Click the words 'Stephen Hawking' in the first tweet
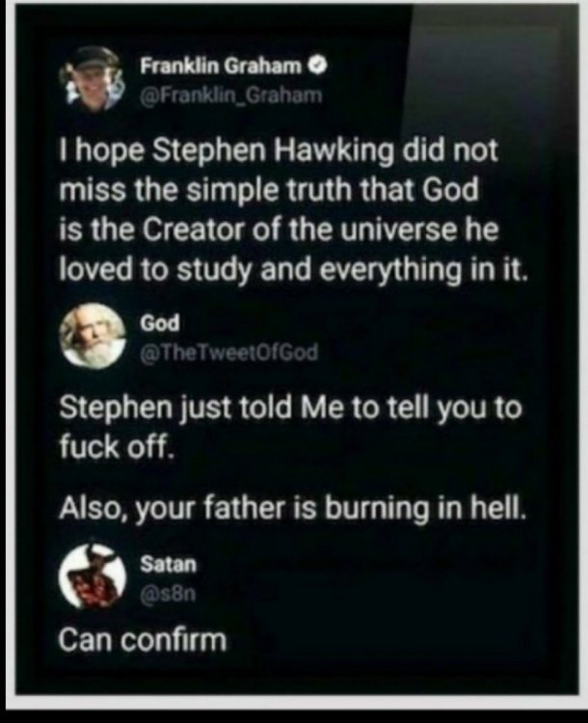This screenshot has width=588, height=723. [x=274, y=152]
